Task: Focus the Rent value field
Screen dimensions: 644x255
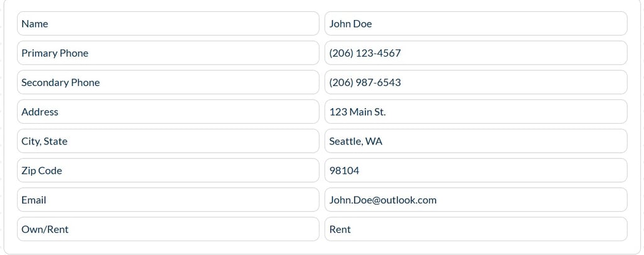Action: 475,229
